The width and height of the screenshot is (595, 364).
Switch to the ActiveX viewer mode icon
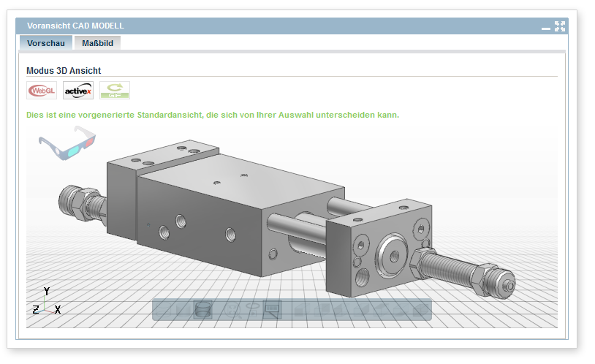click(x=78, y=91)
